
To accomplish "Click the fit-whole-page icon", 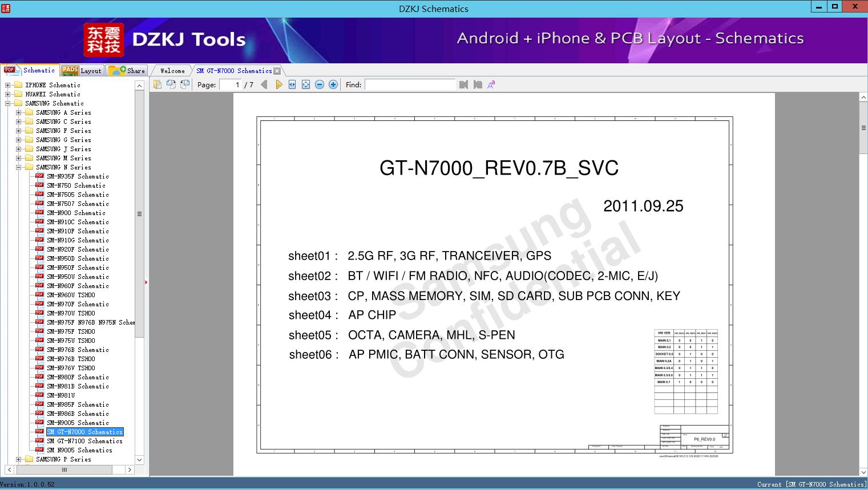I will coord(305,84).
